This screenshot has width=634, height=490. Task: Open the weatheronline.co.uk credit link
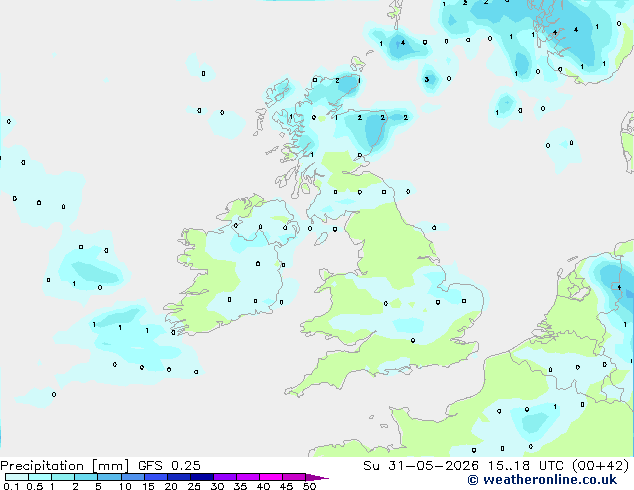(x=542, y=480)
